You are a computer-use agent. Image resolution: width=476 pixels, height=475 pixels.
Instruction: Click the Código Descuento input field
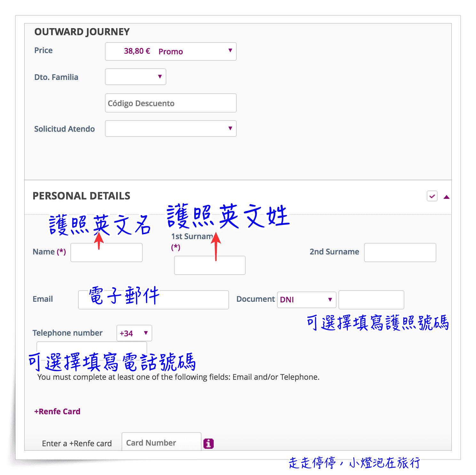[x=171, y=103]
